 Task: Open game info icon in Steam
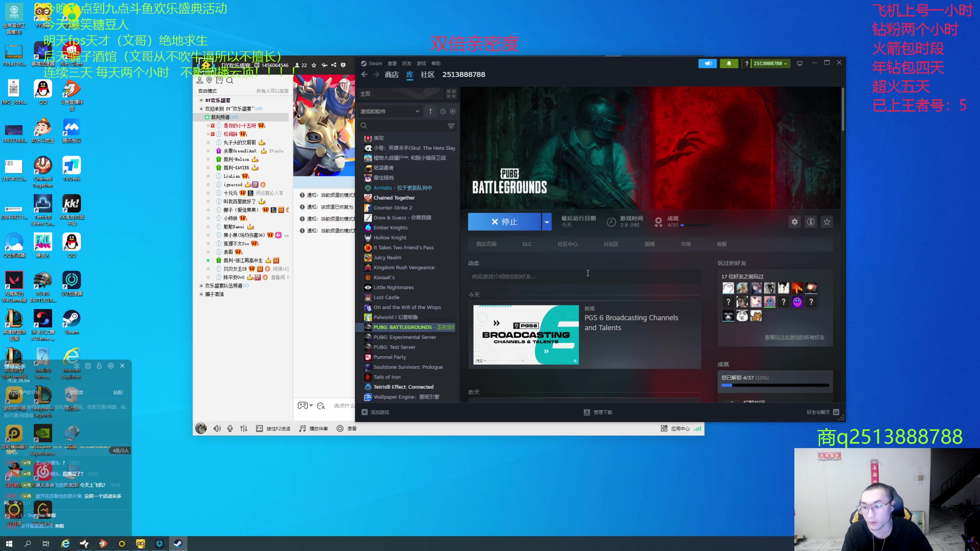point(811,222)
